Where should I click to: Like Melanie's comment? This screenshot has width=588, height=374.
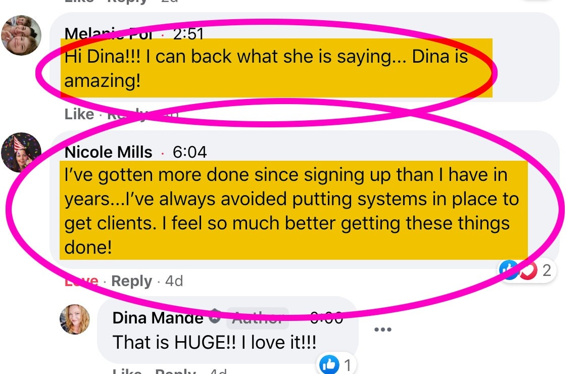click(79, 114)
